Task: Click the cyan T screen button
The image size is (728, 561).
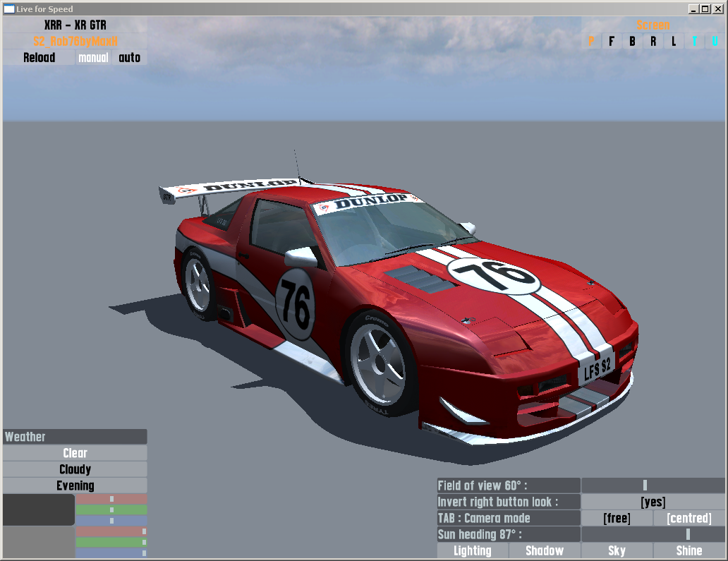Action: [x=695, y=42]
